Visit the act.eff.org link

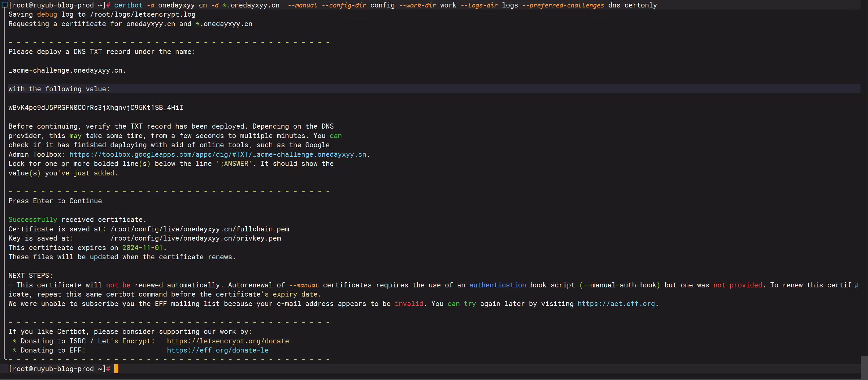[x=616, y=304]
